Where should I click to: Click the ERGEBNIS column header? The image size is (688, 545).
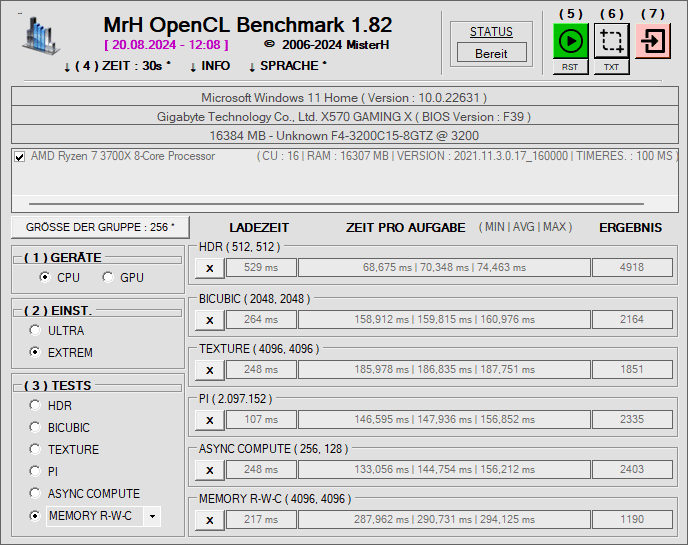pos(631,228)
